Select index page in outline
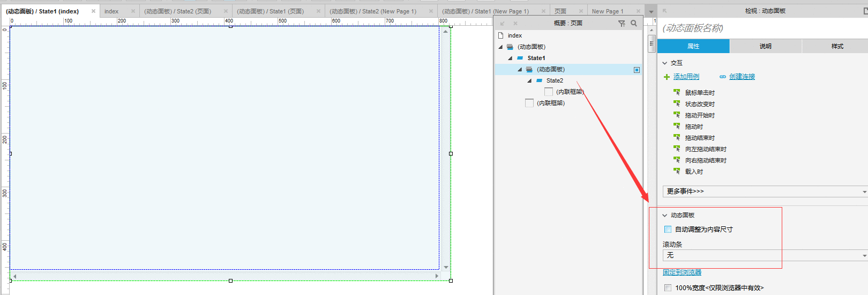 point(514,35)
